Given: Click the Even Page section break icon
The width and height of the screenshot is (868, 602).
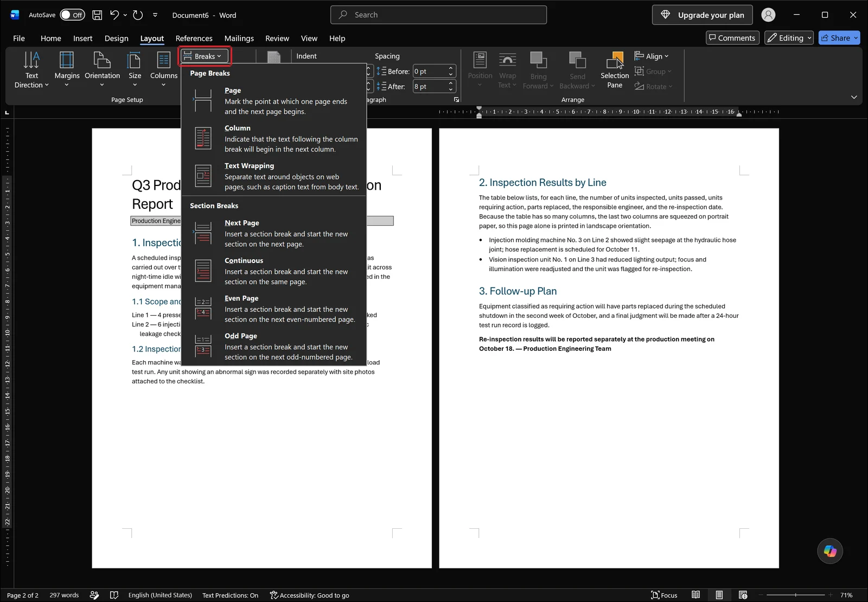Looking at the screenshot, I should point(203,309).
